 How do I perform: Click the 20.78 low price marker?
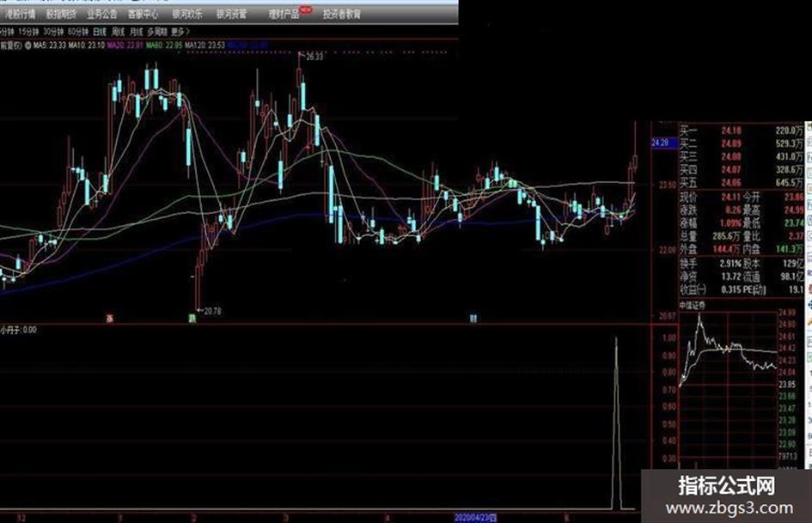pos(212,311)
